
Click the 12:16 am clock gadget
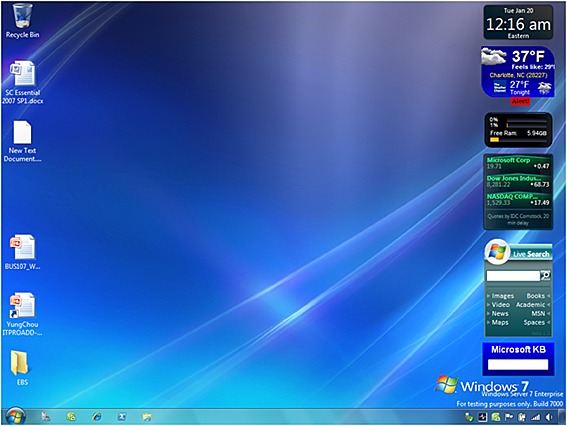tap(518, 22)
